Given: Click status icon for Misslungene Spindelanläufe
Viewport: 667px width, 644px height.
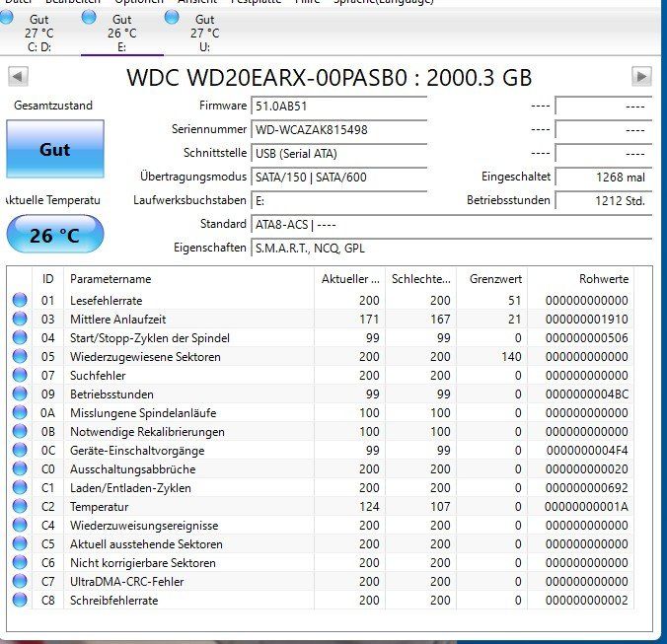Looking at the screenshot, I should [20, 412].
